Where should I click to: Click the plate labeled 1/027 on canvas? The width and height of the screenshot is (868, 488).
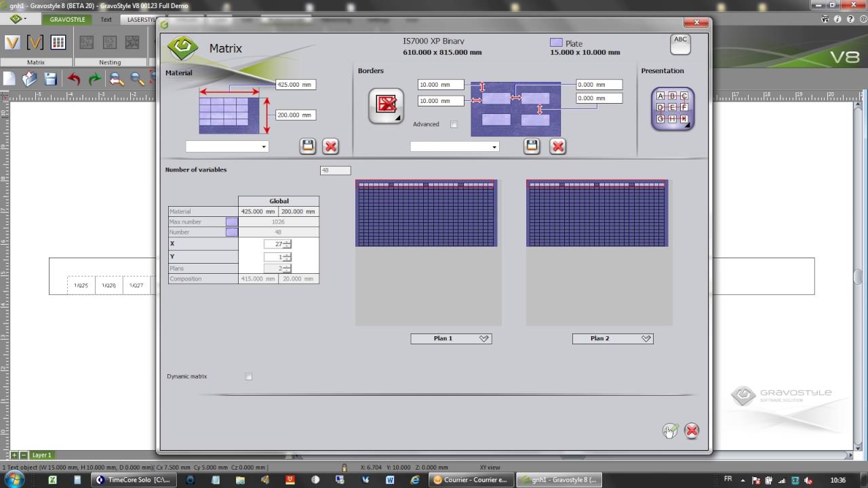137,285
